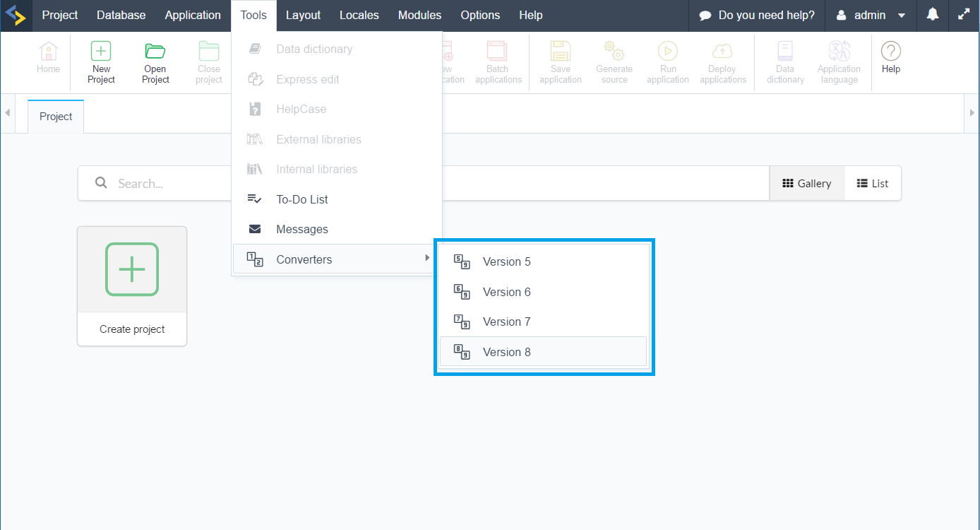This screenshot has width=980, height=530.
Task: Click the New Project toolbar icon
Action: coord(101,52)
